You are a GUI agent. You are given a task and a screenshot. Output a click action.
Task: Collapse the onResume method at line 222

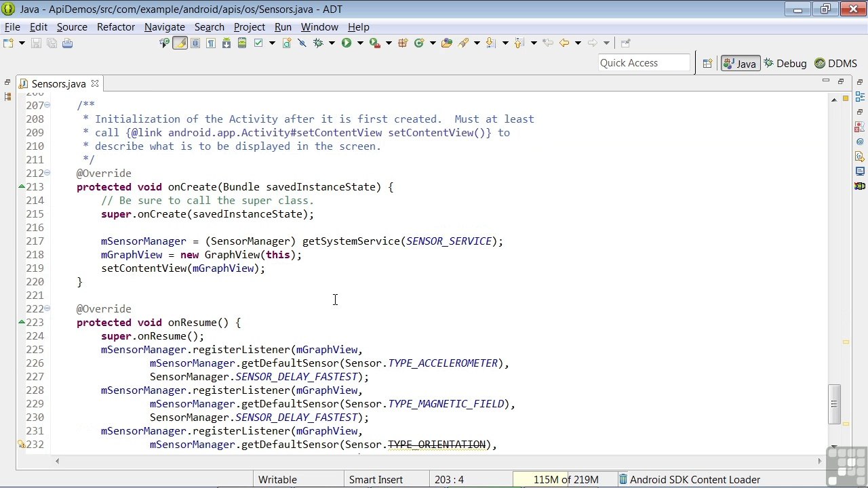[47, 308]
